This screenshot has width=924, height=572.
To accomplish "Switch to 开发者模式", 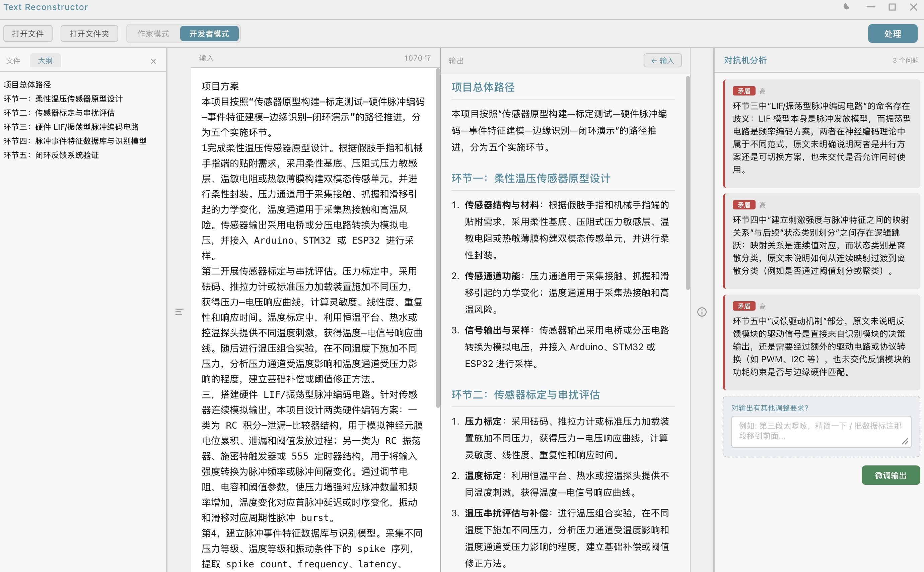I will 209,34.
